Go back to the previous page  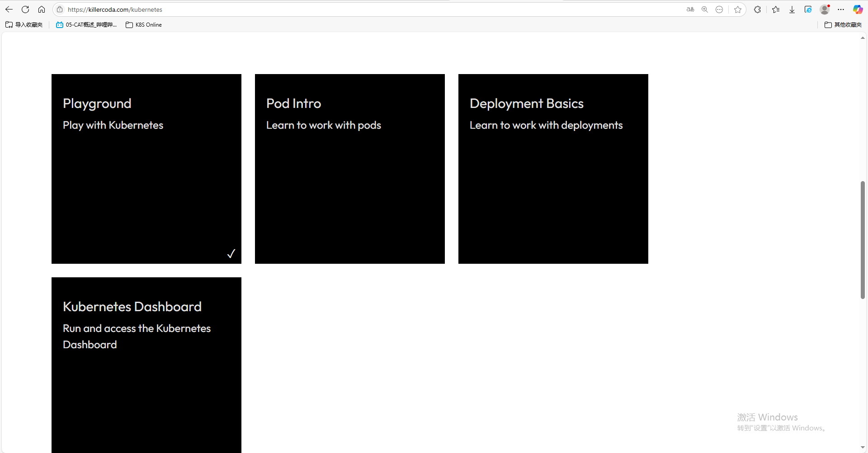(9, 9)
